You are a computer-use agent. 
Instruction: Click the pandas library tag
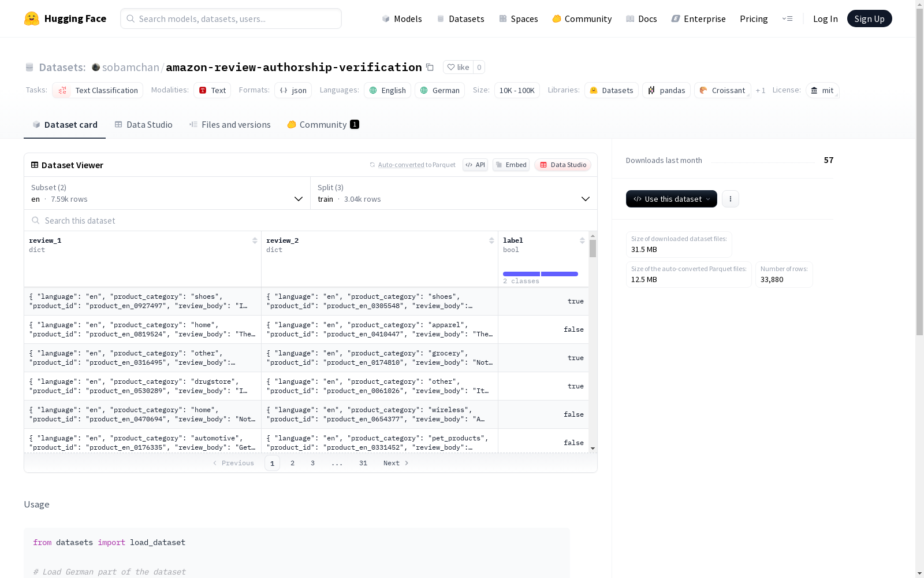click(666, 90)
